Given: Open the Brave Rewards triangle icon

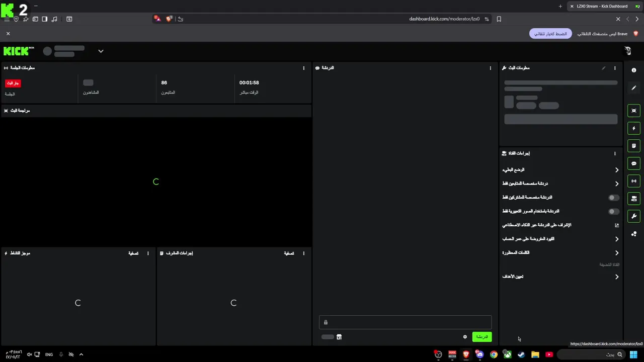Looking at the screenshot, I should tap(157, 19).
